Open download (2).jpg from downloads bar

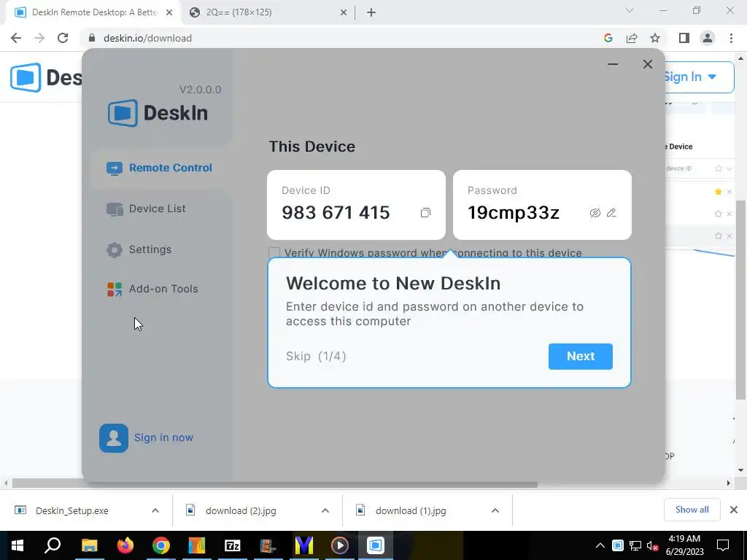(241, 510)
